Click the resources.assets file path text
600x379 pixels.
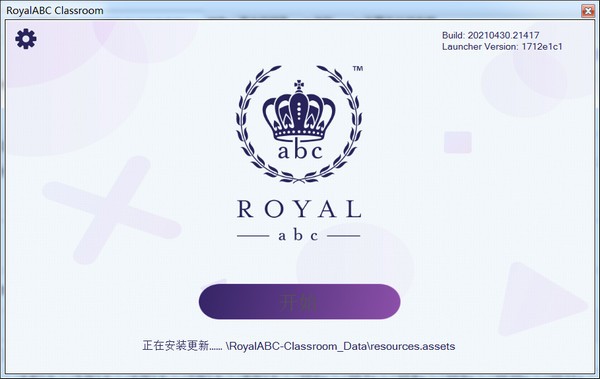tap(341, 346)
